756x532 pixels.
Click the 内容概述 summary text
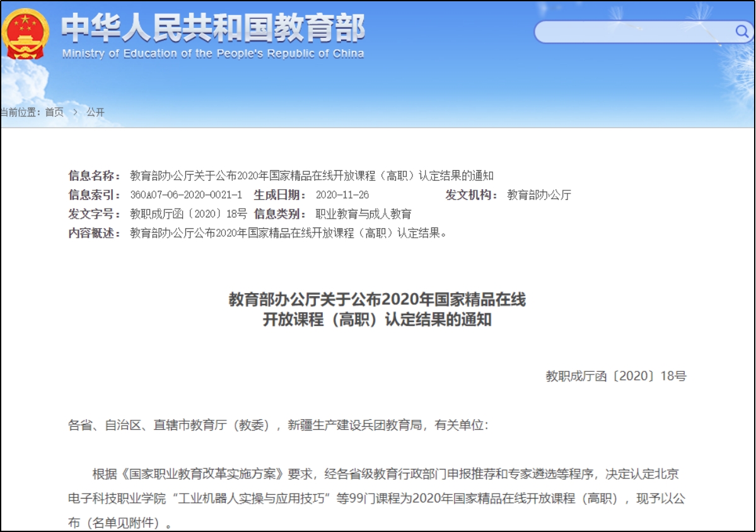289,233
